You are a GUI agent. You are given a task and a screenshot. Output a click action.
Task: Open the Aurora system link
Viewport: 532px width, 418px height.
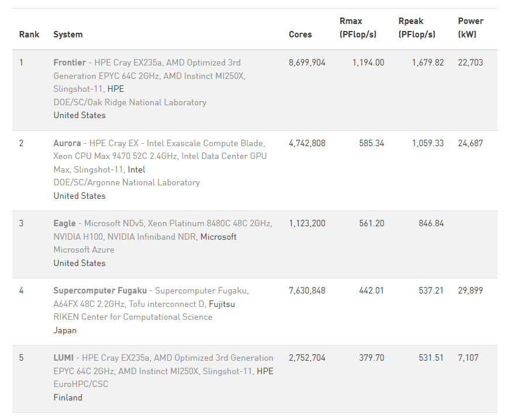[x=67, y=143]
